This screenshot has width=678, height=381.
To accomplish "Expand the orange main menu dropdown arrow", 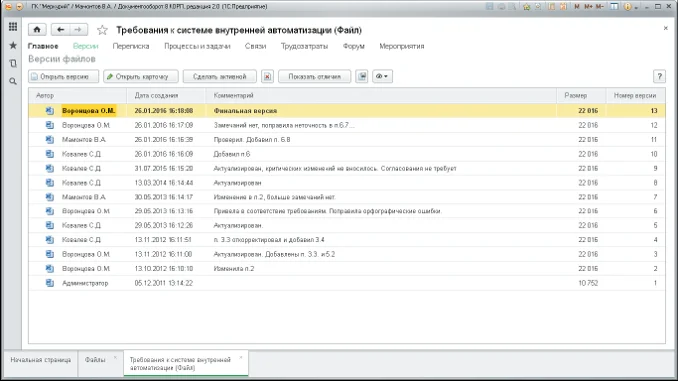I will pyautogui.click(x=19, y=6).
